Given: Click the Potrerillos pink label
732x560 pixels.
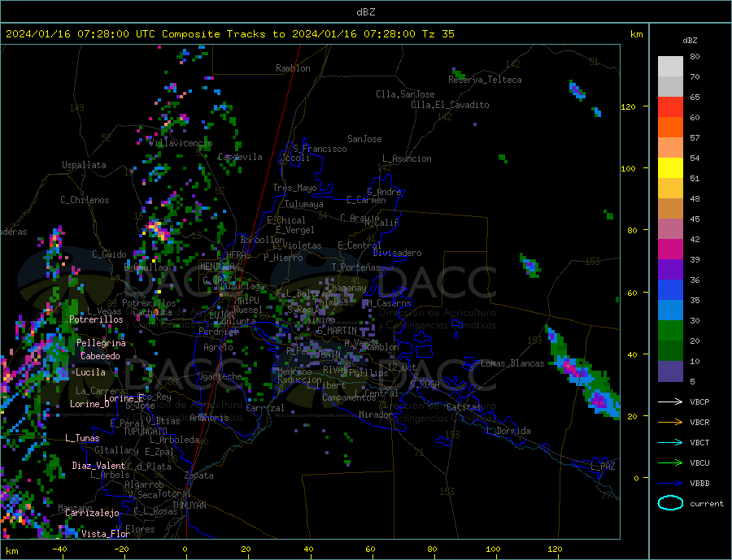Looking at the screenshot, I should pyautogui.click(x=96, y=319).
